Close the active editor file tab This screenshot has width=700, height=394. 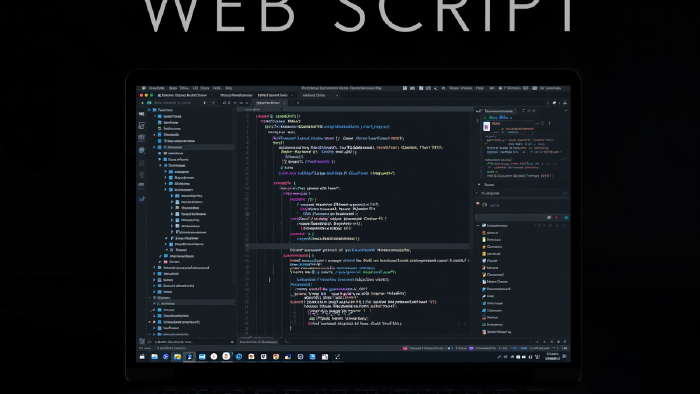point(284,103)
